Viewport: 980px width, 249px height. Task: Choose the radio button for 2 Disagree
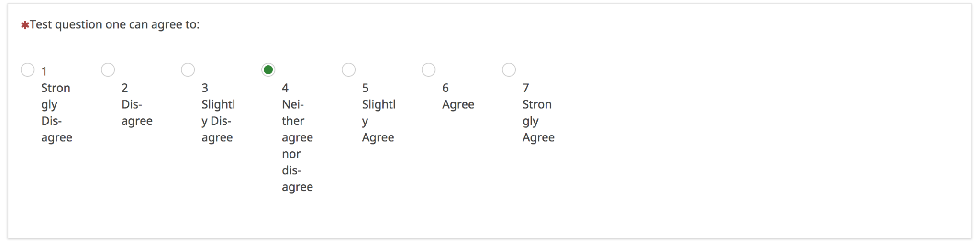point(108,70)
